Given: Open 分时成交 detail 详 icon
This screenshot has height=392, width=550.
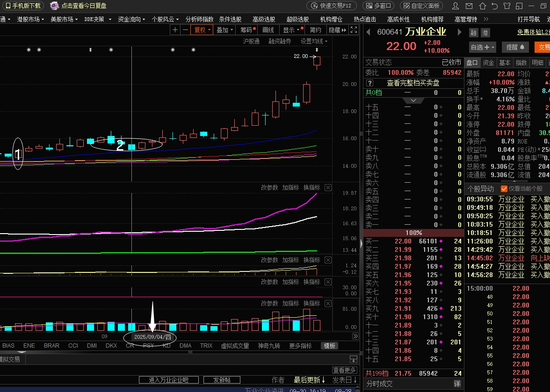Looking at the screenshot, I should click(457, 384).
